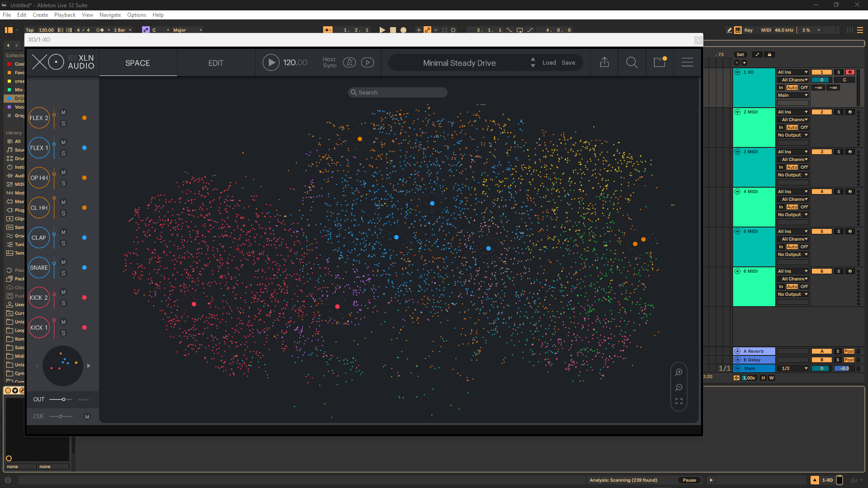Open the Navigate menu
The width and height of the screenshot is (868, 488).
pos(110,15)
